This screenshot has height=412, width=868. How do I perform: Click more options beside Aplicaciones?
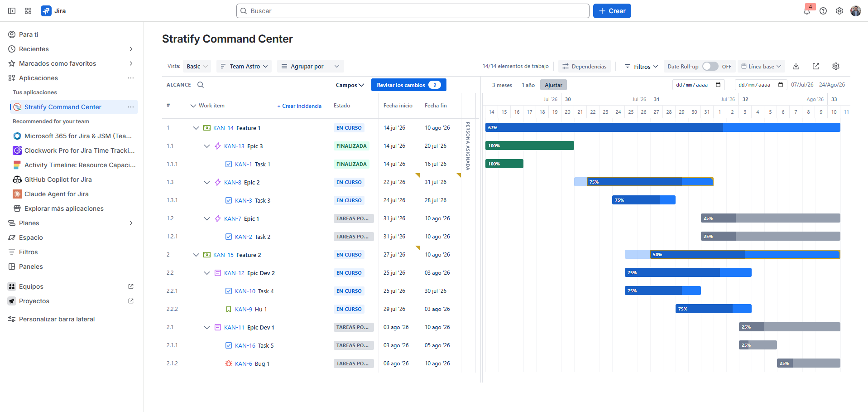click(x=131, y=78)
